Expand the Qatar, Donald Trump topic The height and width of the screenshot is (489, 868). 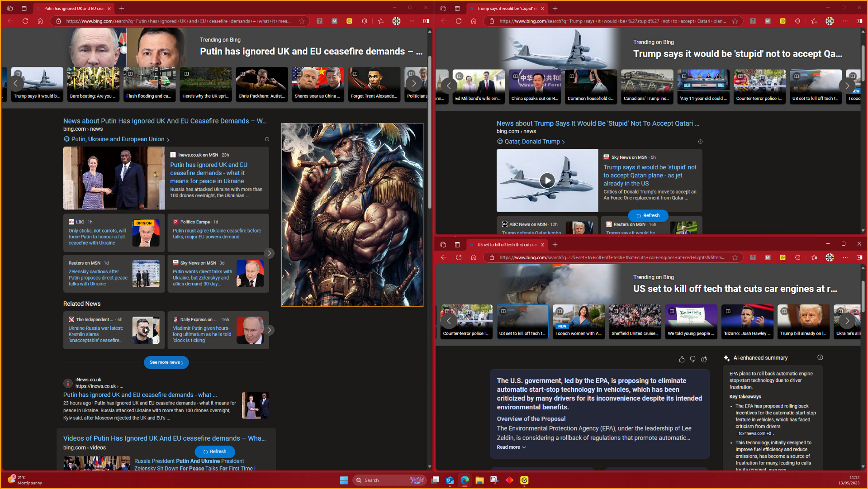click(531, 142)
